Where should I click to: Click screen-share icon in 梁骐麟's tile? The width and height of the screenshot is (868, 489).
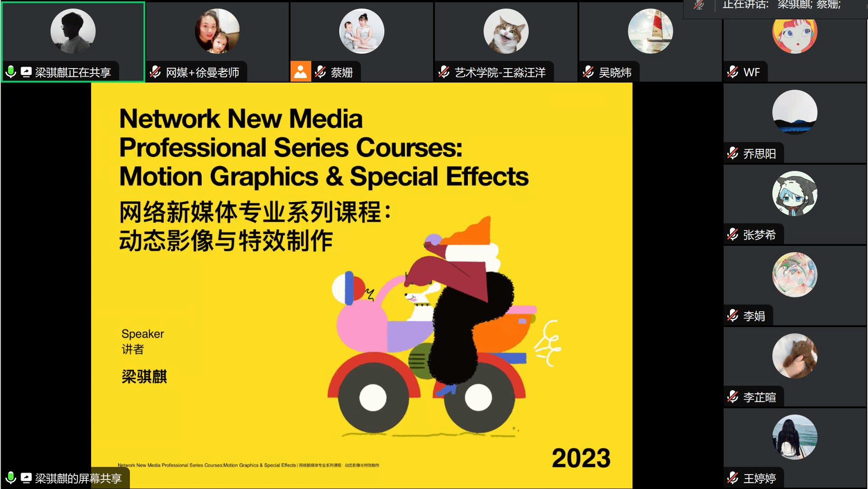pyautogui.click(x=26, y=72)
